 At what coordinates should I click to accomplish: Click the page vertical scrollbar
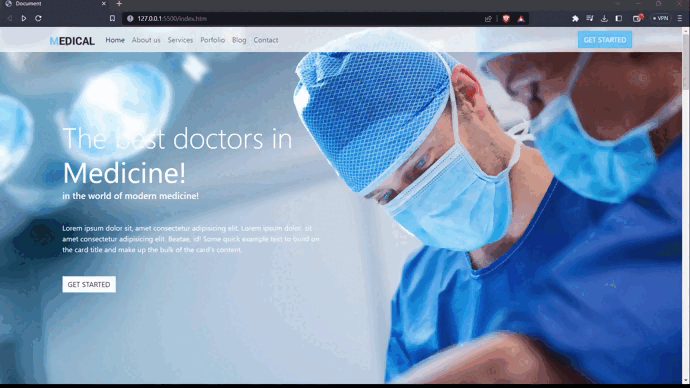click(x=686, y=205)
